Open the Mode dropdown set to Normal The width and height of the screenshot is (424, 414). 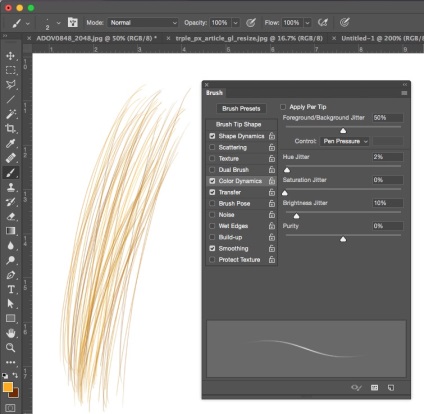tap(143, 23)
